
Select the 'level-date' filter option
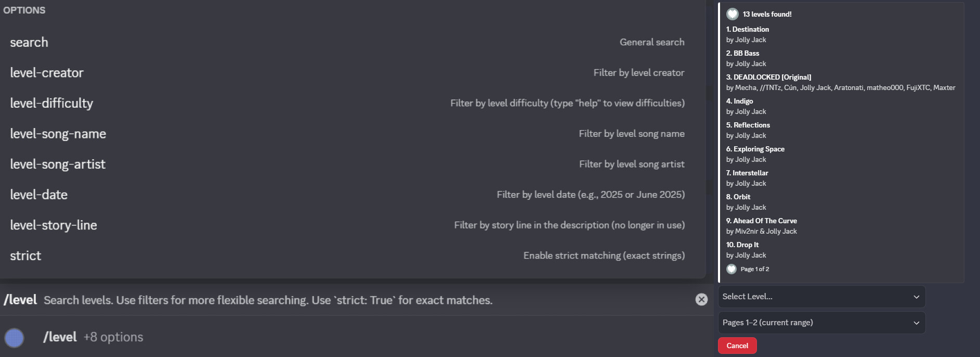coord(39,195)
